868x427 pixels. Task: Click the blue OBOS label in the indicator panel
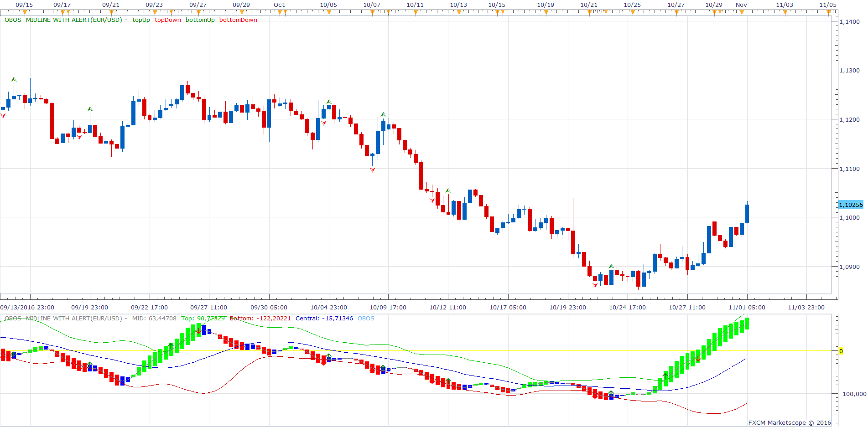coord(366,319)
